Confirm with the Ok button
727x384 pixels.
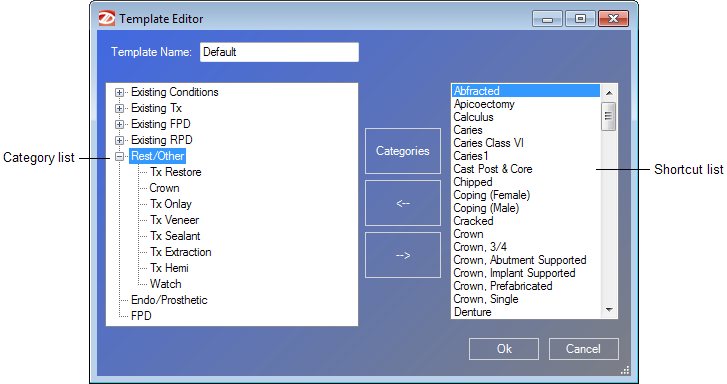pyautogui.click(x=504, y=349)
